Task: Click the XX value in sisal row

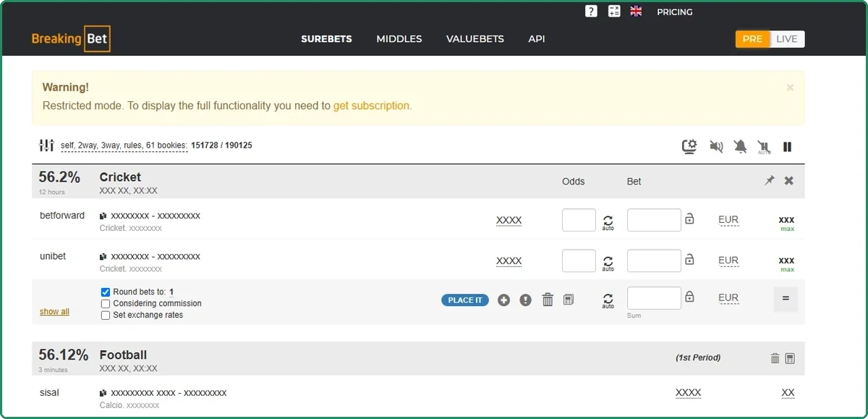Action: (x=788, y=393)
